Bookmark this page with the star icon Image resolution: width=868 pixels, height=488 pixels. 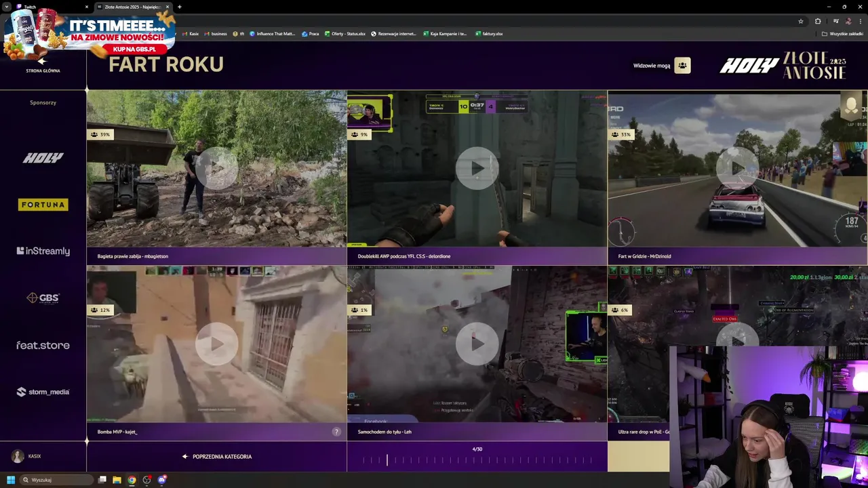click(801, 21)
